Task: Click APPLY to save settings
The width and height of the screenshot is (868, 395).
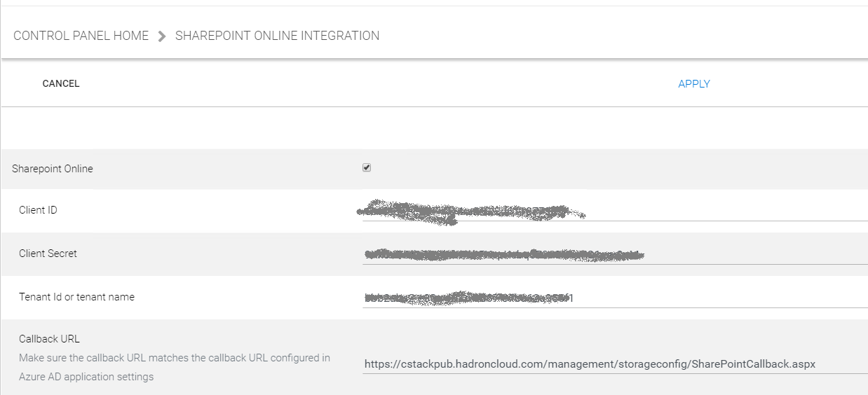Action: pyautogui.click(x=694, y=84)
